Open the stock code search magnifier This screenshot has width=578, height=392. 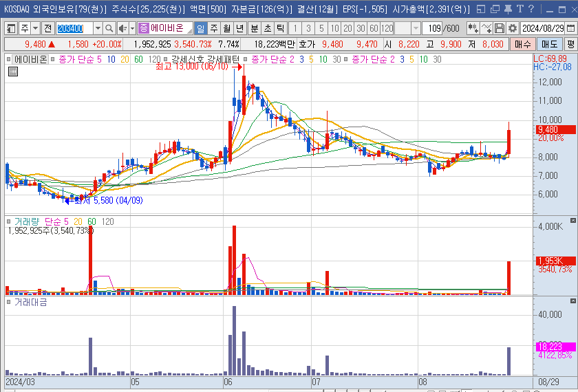click(109, 28)
